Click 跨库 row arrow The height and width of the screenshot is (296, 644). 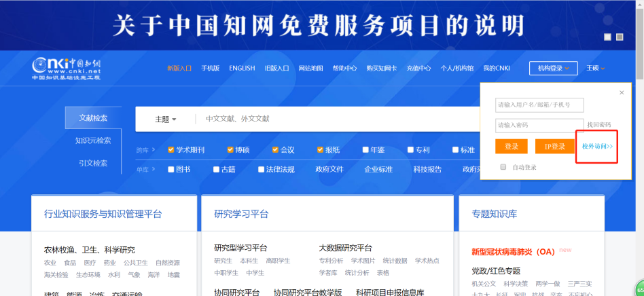(x=154, y=150)
